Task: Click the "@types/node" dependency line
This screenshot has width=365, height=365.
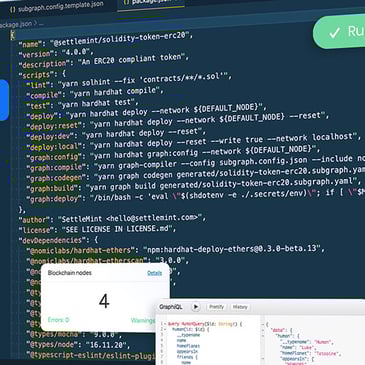Action: point(78,345)
